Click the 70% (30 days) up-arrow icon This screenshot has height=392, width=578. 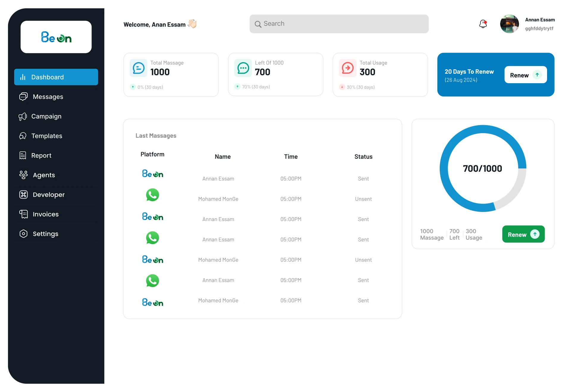coord(237,87)
